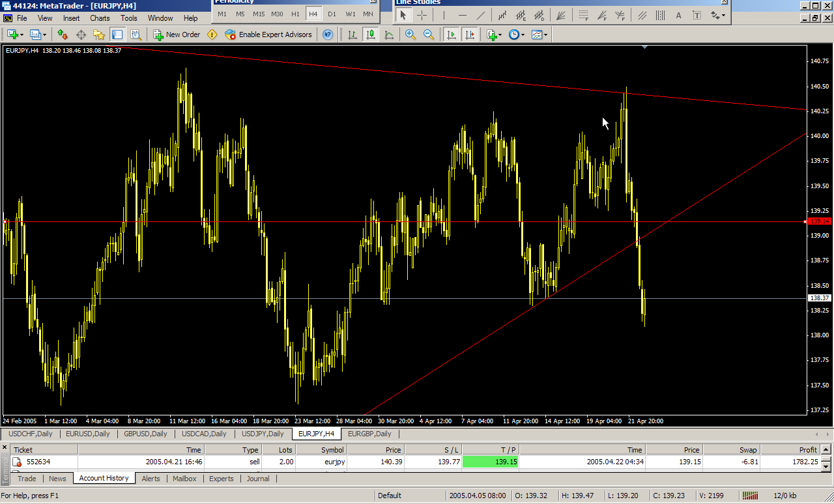The width and height of the screenshot is (834, 504).
Task: Expand the periodicity clock dropdown
Action: pyautogui.click(x=523, y=35)
